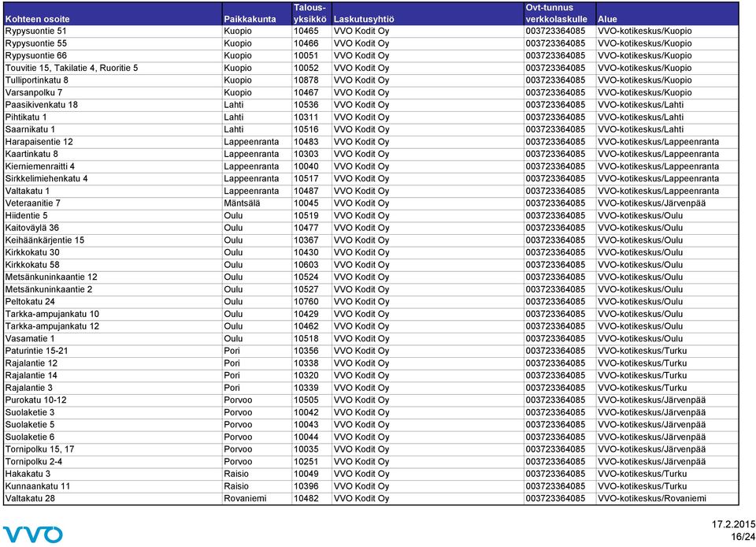756x547 pixels.
Task: Select the address 'Hakakatu 3'
Action: 28,474
